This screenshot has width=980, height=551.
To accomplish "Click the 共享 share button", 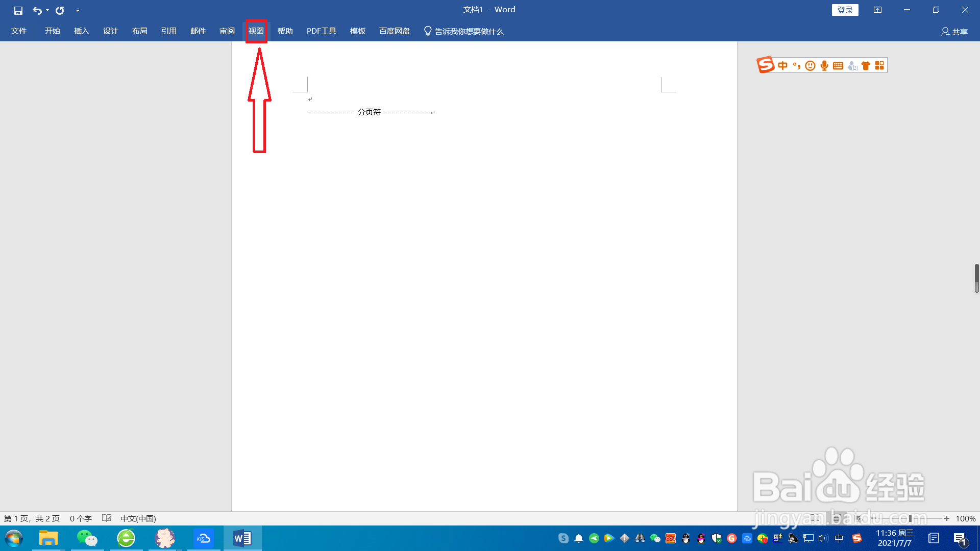I will (x=954, y=32).
